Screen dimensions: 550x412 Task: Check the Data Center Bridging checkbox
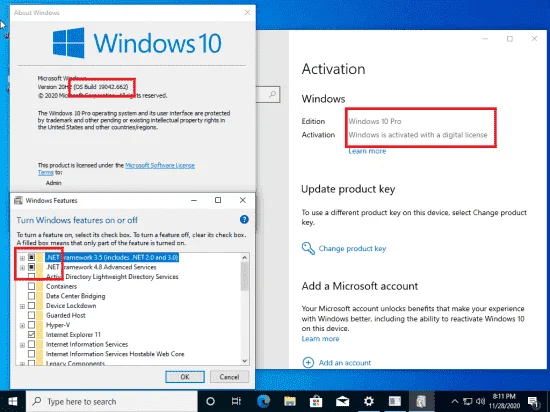31,296
